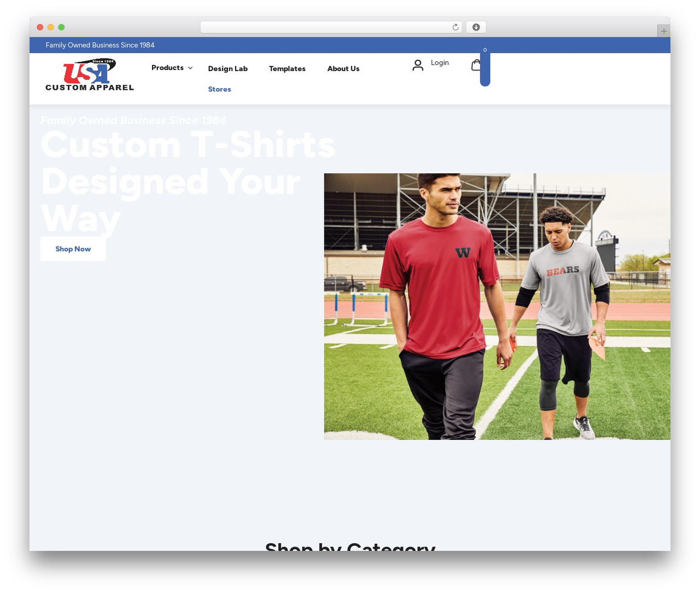Go to Design Lab page

pyautogui.click(x=228, y=69)
